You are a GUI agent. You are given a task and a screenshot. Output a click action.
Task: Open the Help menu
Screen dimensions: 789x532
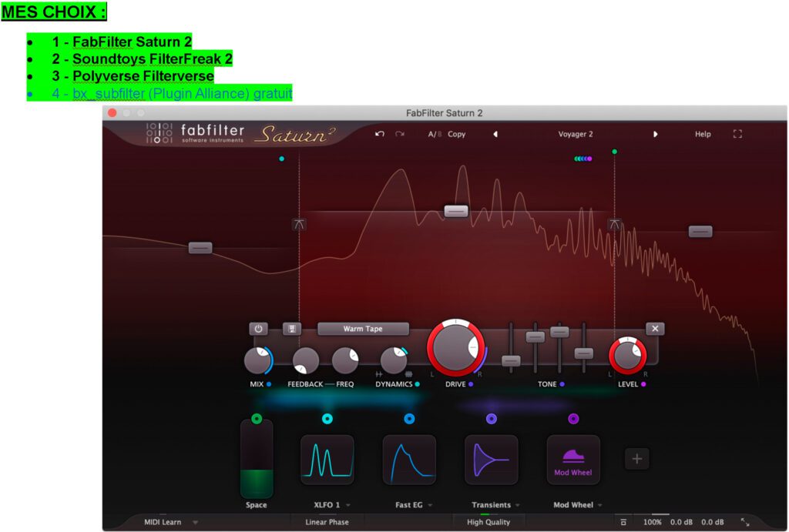coord(703,134)
